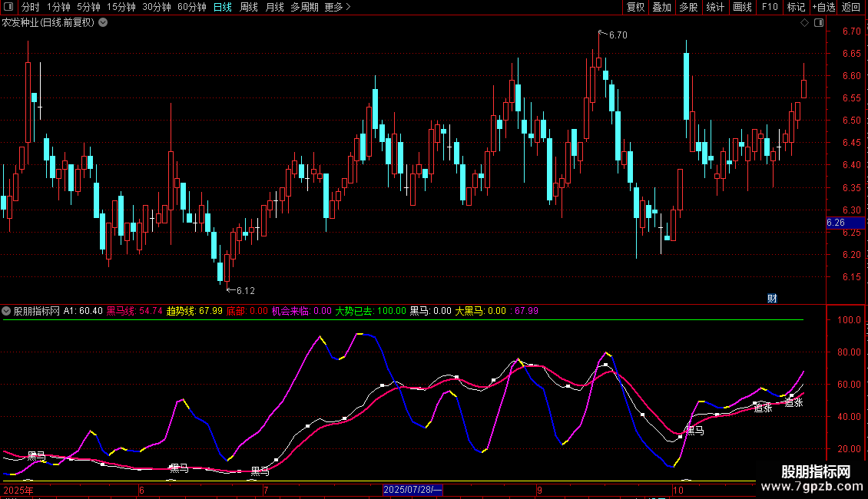Switch to 分时 intraday view
Viewport: 868px width, 499px height.
click(x=30, y=7)
